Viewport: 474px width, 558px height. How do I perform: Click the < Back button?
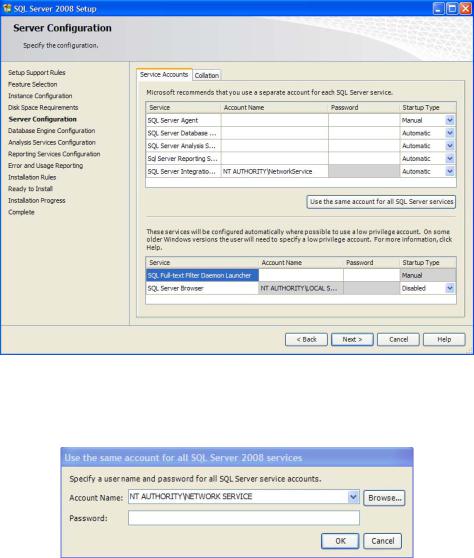point(306,339)
